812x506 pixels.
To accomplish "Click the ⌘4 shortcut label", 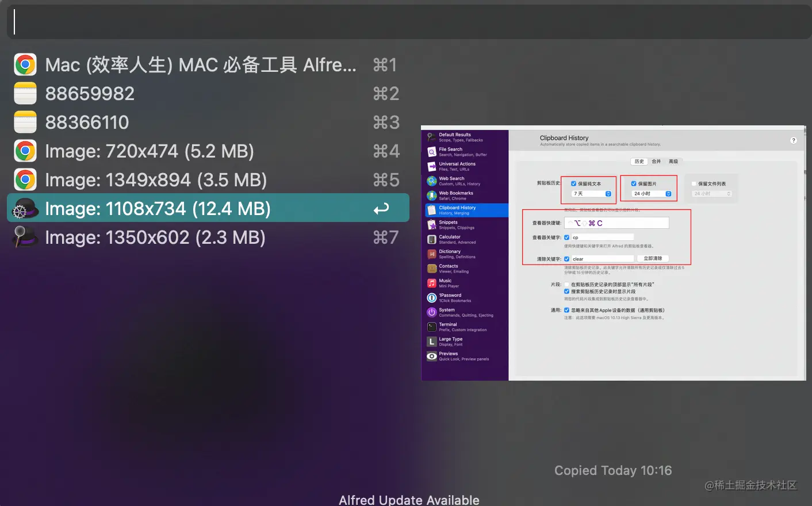I will 386,151.
